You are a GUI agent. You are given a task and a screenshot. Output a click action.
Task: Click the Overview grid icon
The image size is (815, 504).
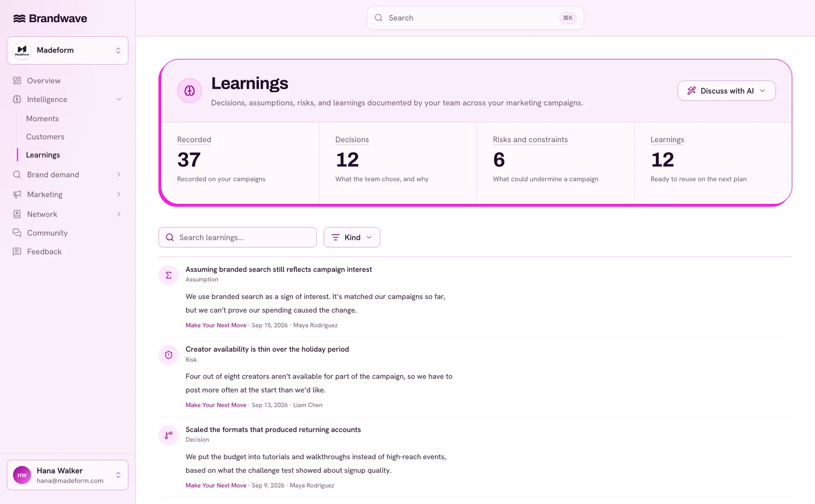click(17, 81)
